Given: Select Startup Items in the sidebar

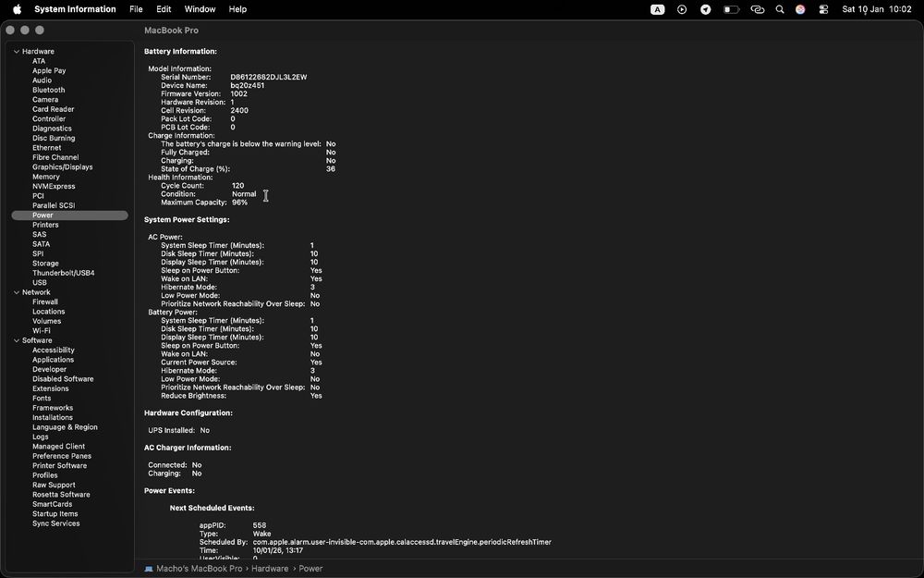Looking at the screenshot, I should coord(55,513).
